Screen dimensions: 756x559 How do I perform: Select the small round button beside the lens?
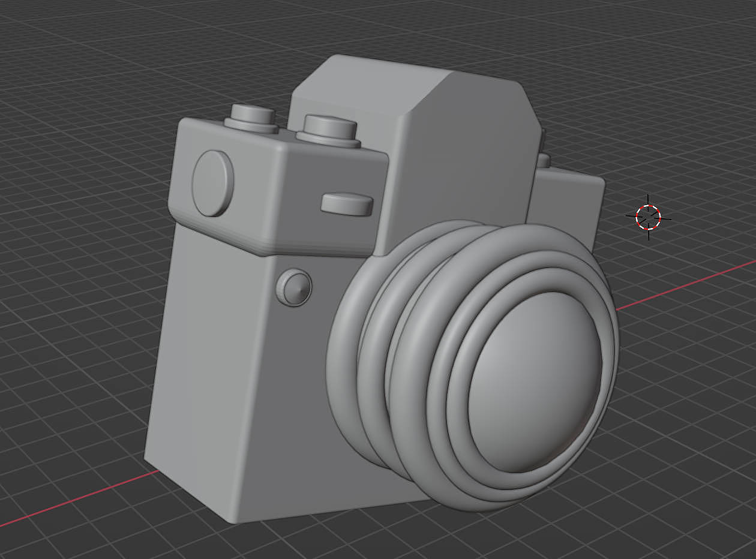click(295, 288)
